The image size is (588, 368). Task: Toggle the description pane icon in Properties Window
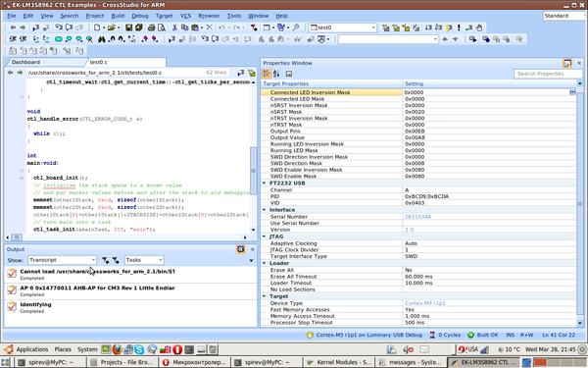coord(289,74)
